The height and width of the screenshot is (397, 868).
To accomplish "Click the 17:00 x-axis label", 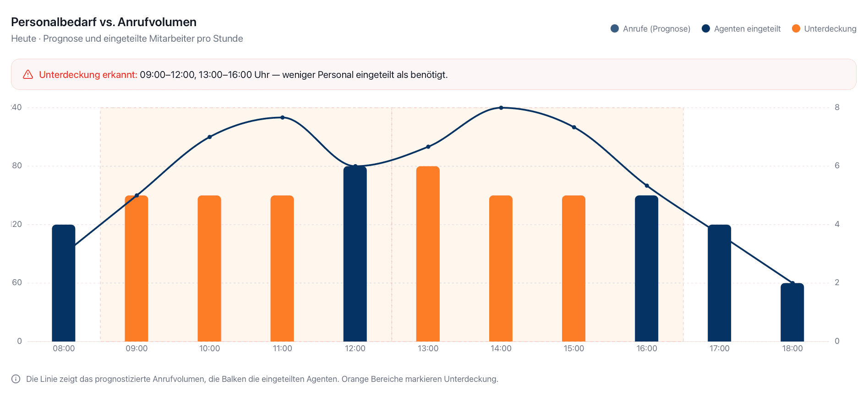I will pos(720,348).
